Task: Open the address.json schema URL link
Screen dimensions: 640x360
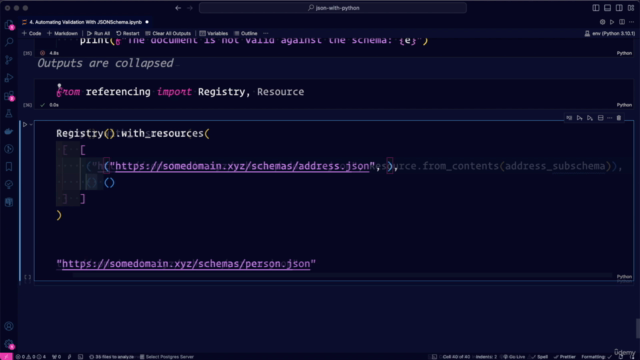Action: click(x=242, y=166)
